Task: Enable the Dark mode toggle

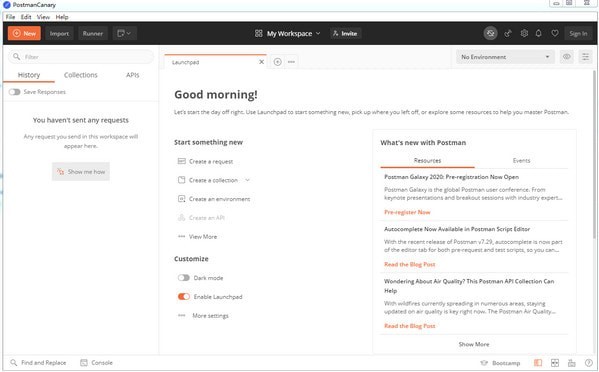Action: [184, 278]
